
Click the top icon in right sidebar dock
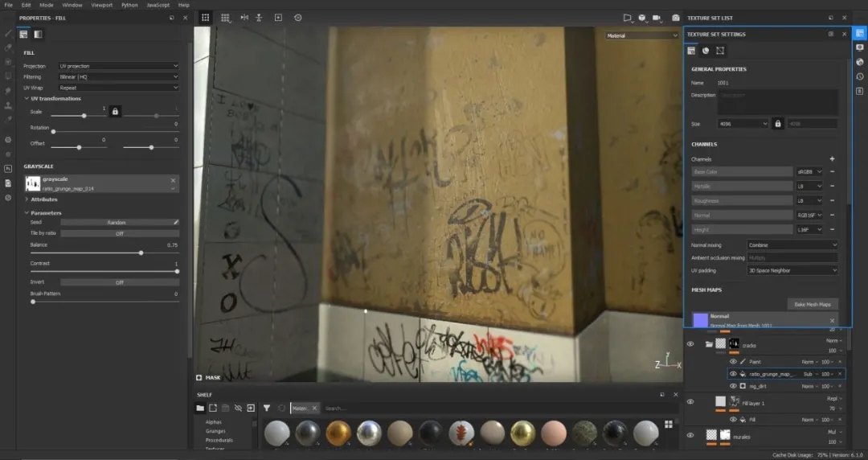click(x=860, y=33)
